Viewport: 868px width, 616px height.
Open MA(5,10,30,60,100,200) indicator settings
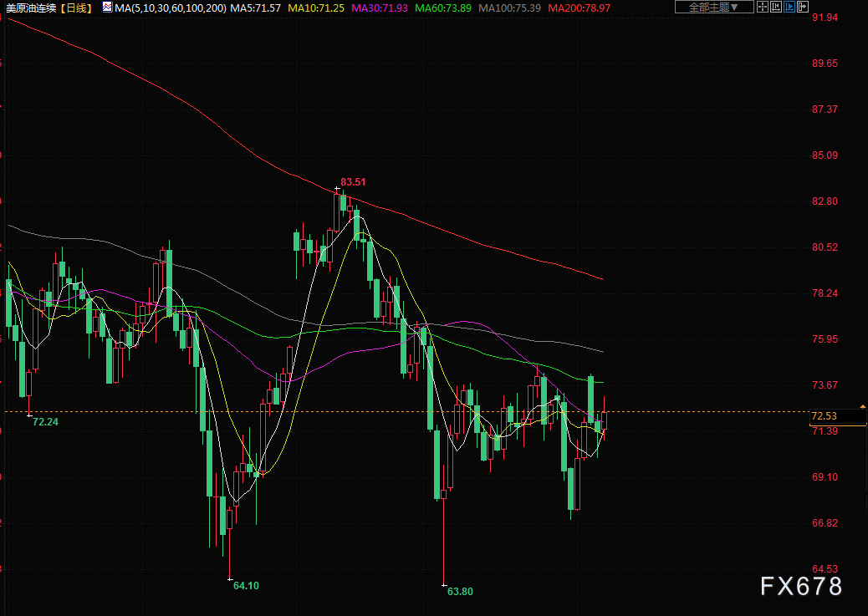170,8
